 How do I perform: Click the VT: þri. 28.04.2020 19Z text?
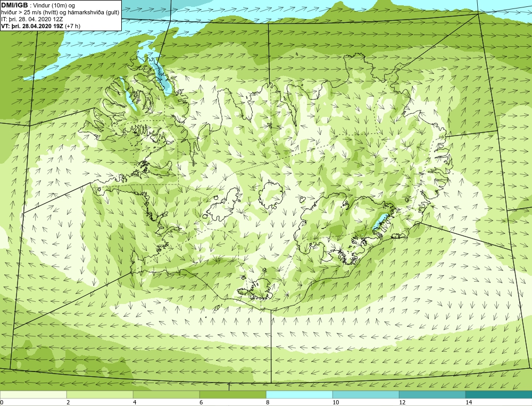[x=32, y=26]
